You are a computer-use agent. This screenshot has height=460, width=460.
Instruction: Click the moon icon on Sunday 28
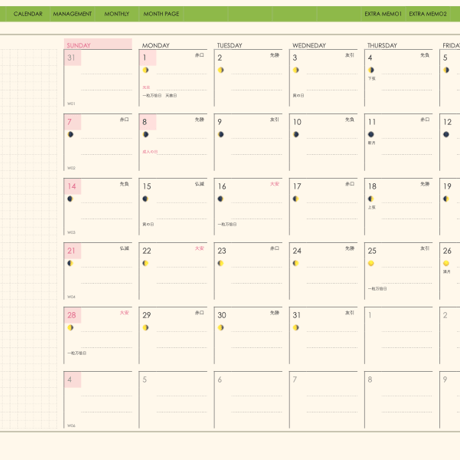pyautogui.click(x=70, y=328)
